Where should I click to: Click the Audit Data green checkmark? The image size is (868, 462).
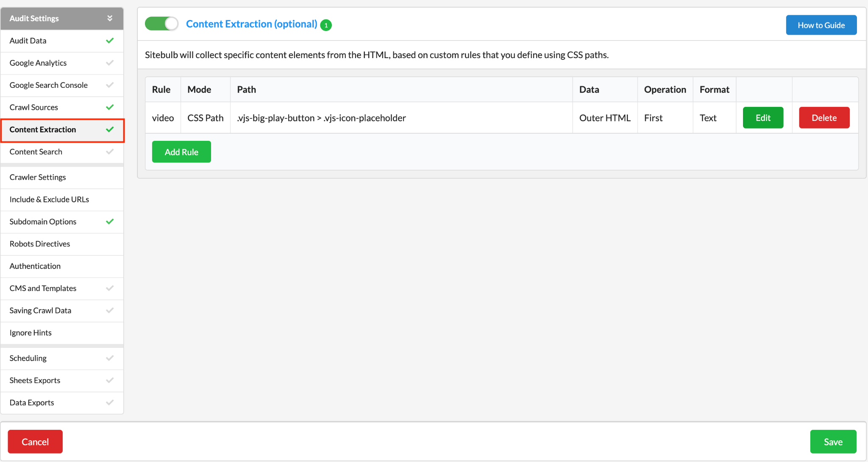110,41
